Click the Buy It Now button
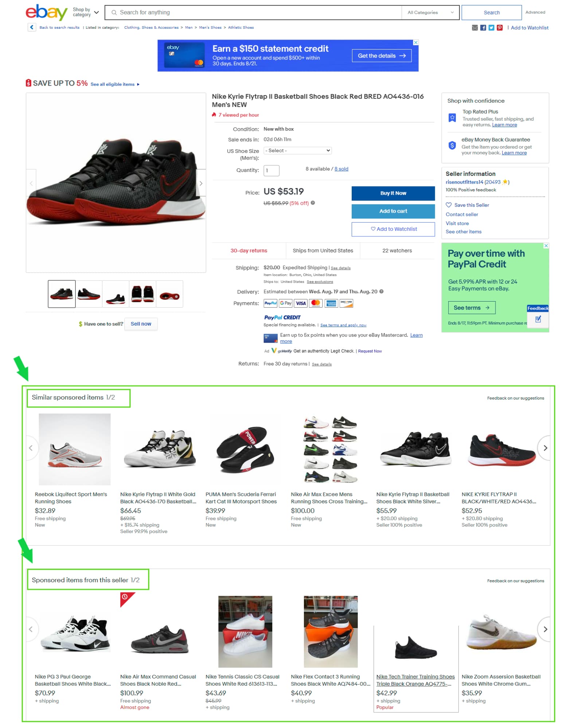582x728 pixels. tap(393, 193)
